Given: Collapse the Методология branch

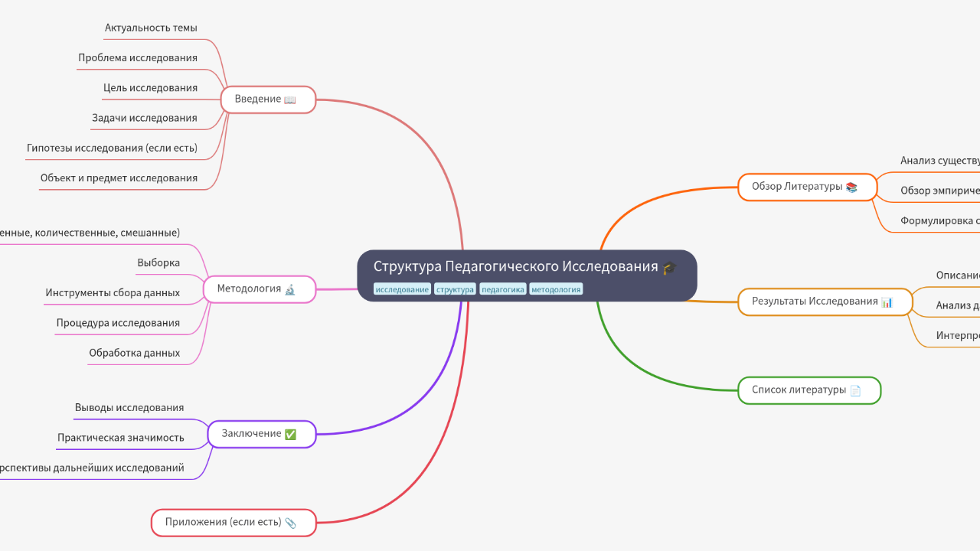Looking at the screenshot, I should (204, 289).
